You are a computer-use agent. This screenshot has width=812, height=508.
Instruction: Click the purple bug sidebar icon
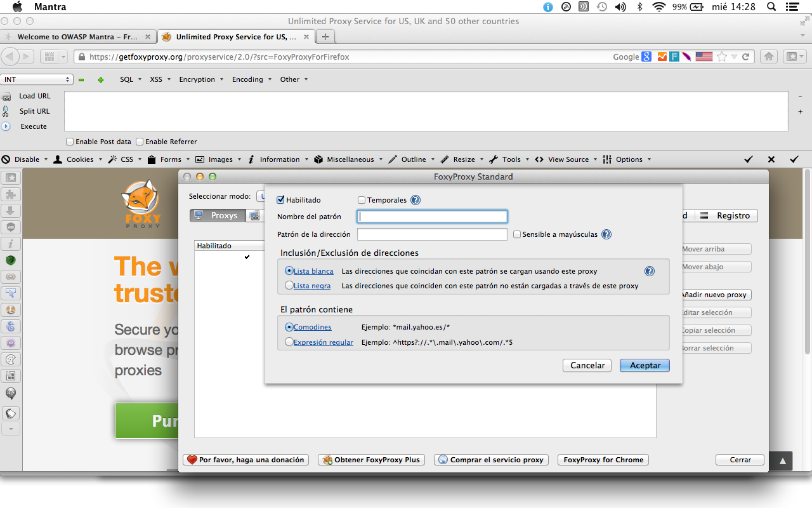point(11,343)
